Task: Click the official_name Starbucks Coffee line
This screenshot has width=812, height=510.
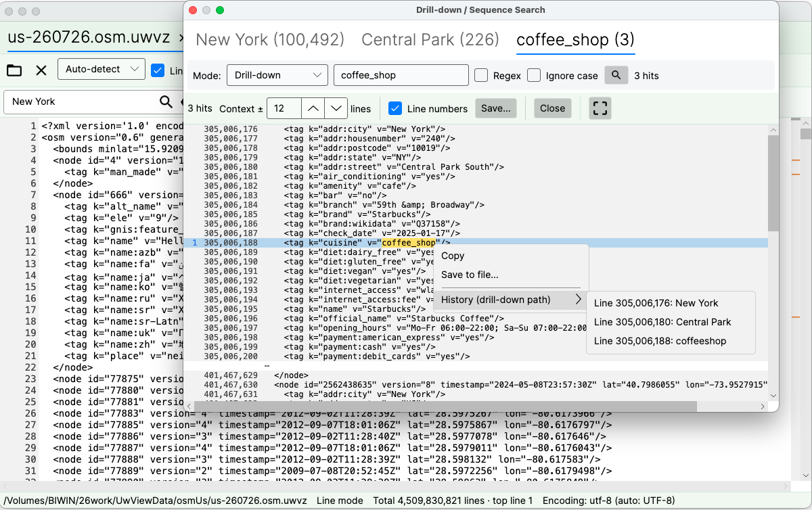Action: [x=394, y=319]
